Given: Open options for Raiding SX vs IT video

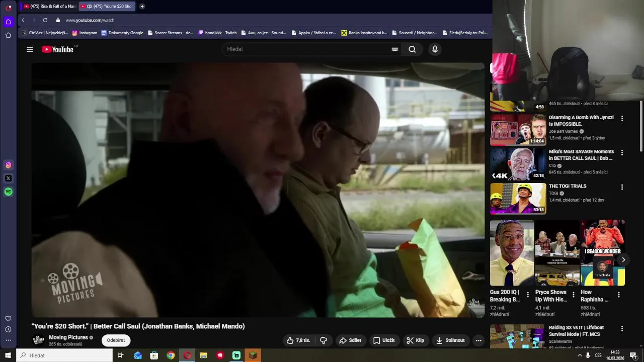Looking at the screenshot, I should pyautogui.click(x=622, y=328).
